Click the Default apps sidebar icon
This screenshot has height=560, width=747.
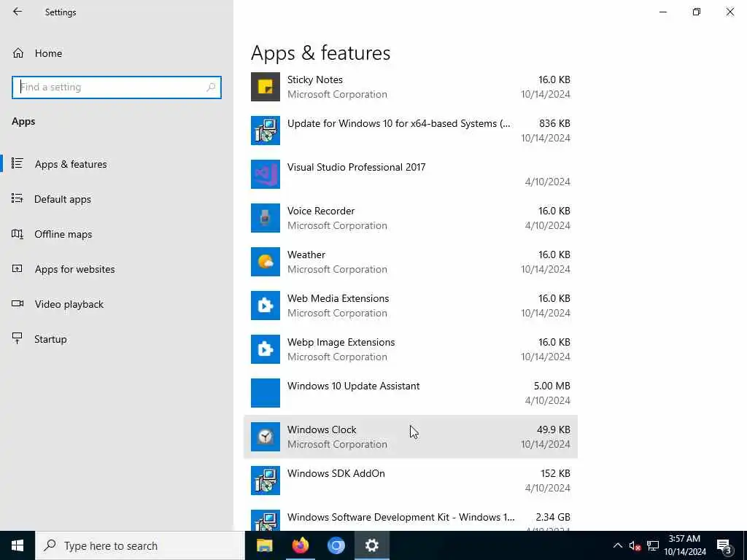[x=18, y=198]
